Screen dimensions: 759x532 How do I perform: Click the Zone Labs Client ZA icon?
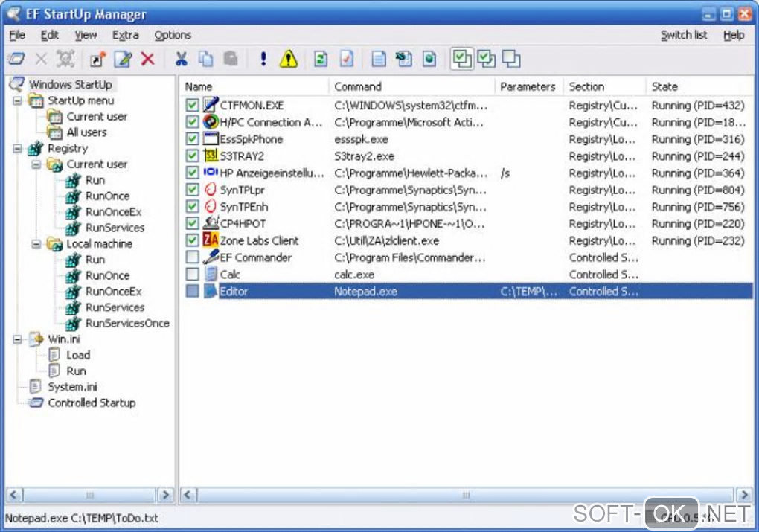[x=211, y=240]
